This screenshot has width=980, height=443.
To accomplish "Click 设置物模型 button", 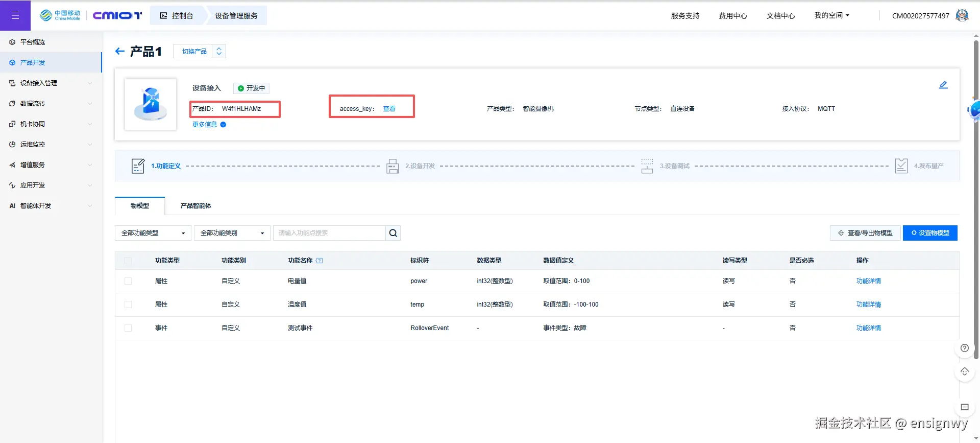I will pos(930,233).
